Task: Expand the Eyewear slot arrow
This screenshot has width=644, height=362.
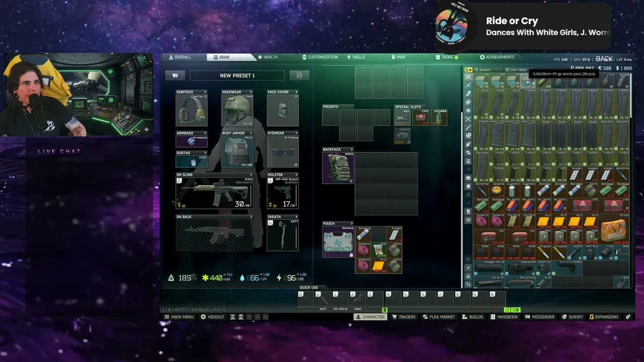Action: (x=296, y=133)
